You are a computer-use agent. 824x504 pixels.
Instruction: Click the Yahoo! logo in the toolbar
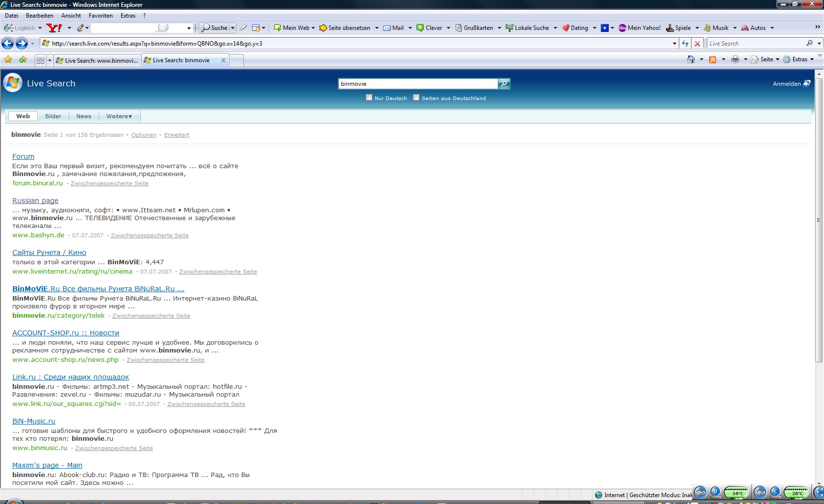point(54,28)
